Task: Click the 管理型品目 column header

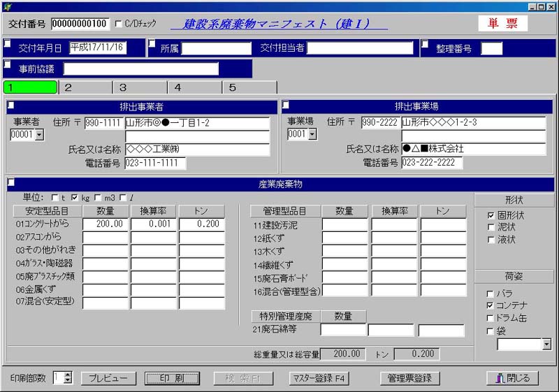Action: (x=285, y=211)
